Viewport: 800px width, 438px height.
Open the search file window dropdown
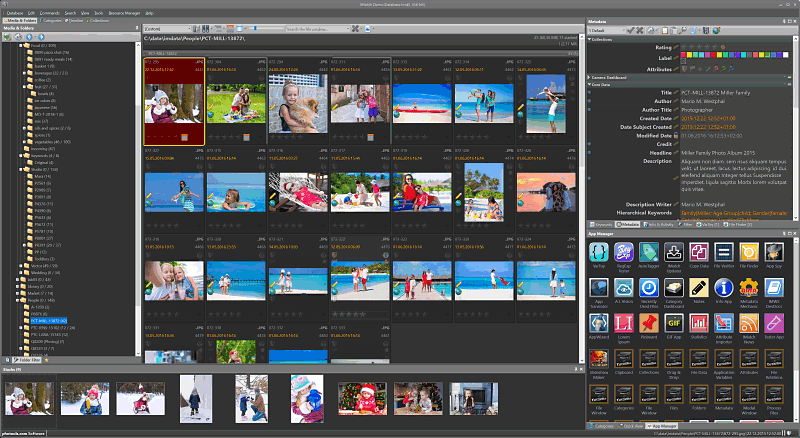coord(348,29)
